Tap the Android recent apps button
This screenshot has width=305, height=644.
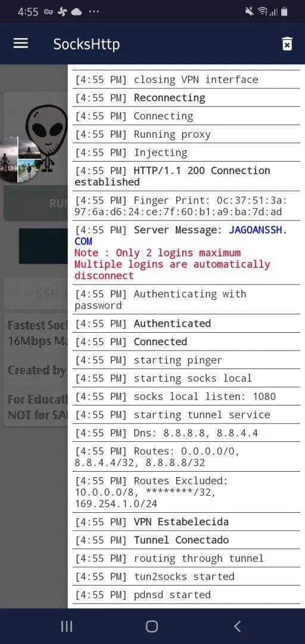tap(67, 626)
